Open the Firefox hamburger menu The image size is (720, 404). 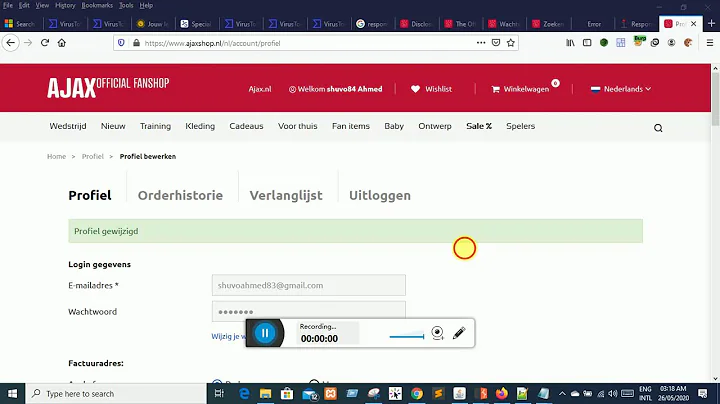pos(709,43)
